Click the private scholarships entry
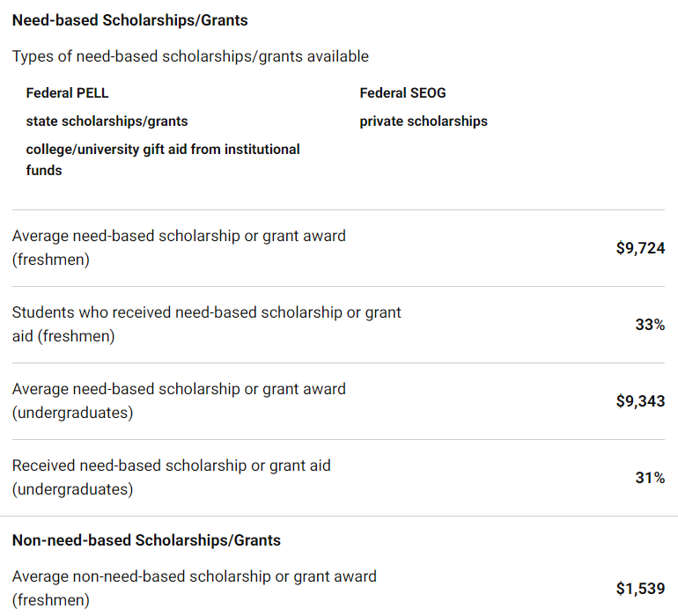Viewport: 678px width, 616px height. tap(424, 121)
